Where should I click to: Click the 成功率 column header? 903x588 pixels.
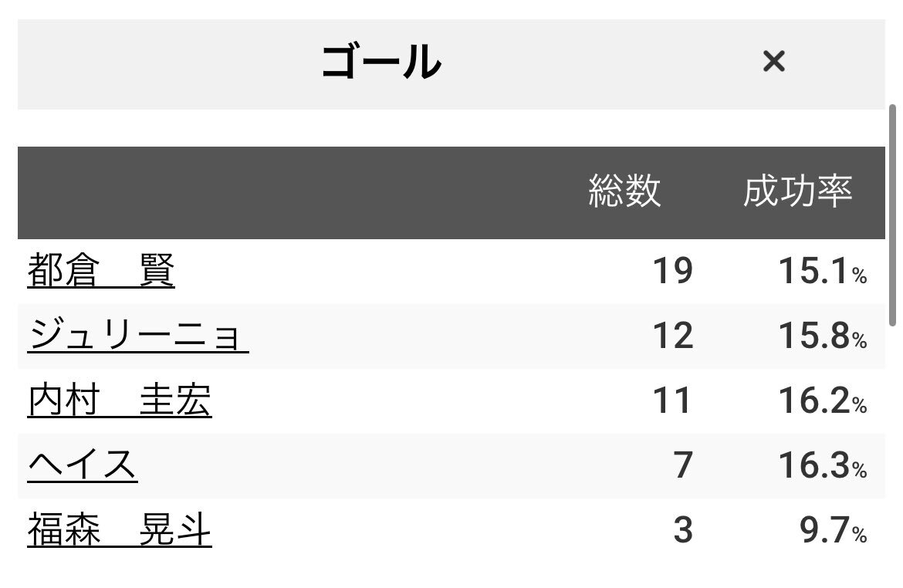point(797,191)
